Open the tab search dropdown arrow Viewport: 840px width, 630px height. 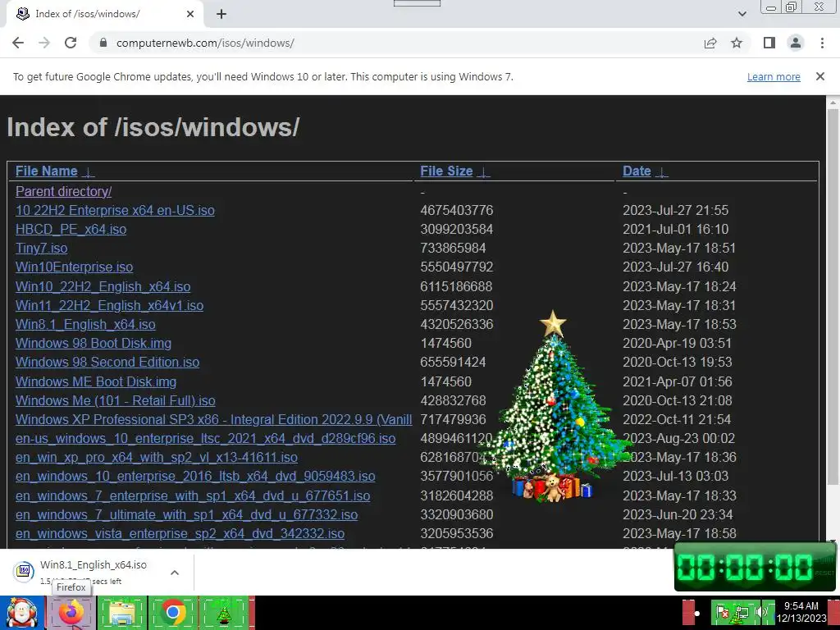click(742, 14)
